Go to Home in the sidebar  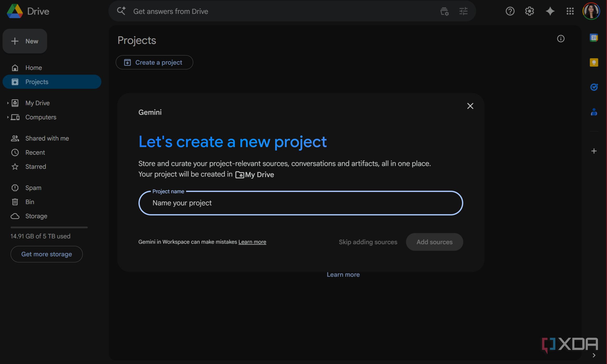(x=52, y=68)
